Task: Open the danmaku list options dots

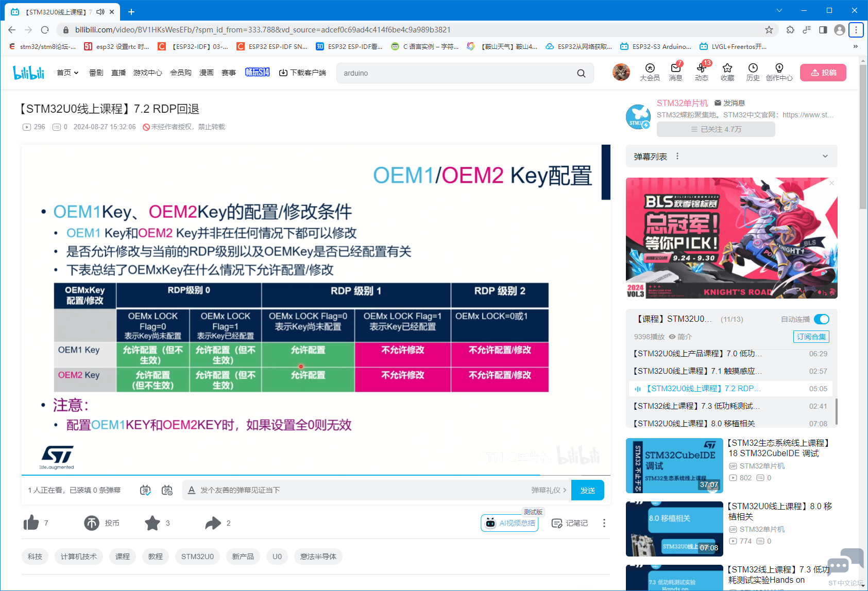Action: (x=677, y=156)
